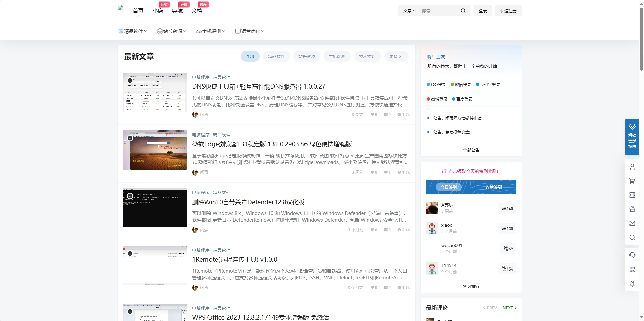Open 文档 in top menu
The width and height of the screenshot is (644, 321).
pyautogui.click(x=197, y=11)
